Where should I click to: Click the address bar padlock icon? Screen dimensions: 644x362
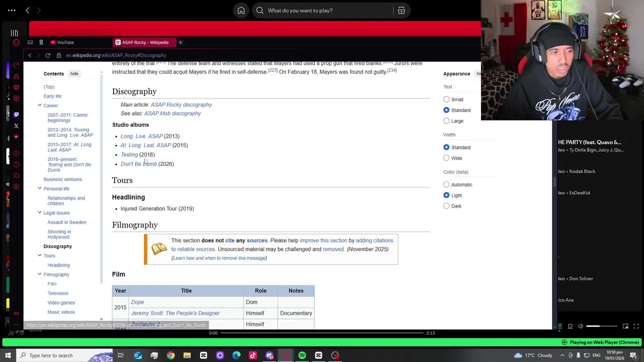pos(59,55)
